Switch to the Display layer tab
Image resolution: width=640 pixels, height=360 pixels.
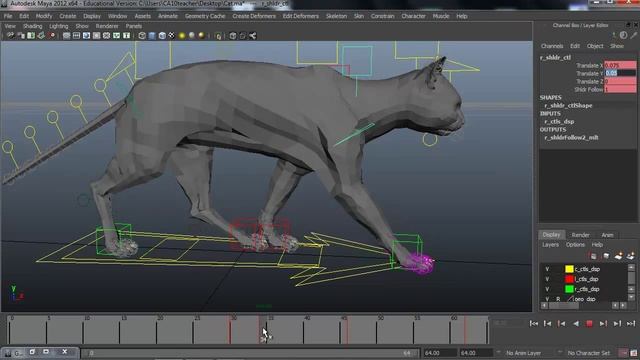[551, 235]
